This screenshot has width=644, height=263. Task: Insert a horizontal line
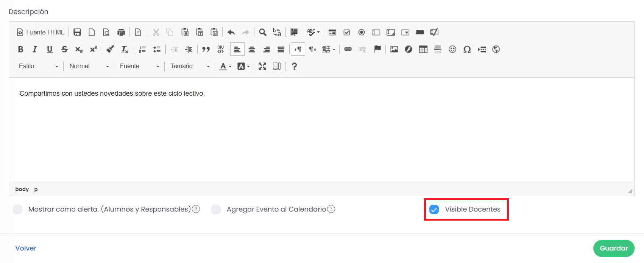(438, 49)
